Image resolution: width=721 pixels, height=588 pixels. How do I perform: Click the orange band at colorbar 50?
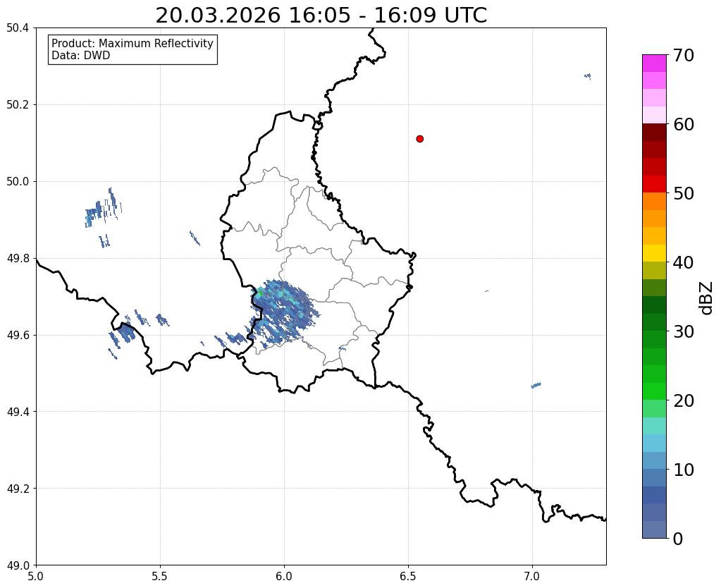pos(654,201)
